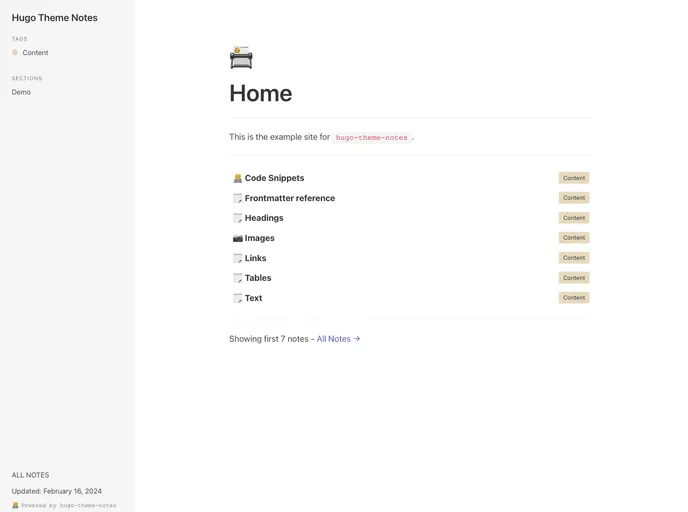Click the note icon beside Headings
Image resolution: width=688 pixels, height=512 pixels.
pos(237,218)
